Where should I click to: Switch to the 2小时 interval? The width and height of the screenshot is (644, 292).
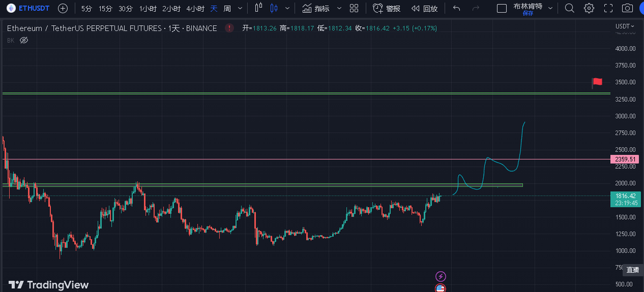coord(171,9)
